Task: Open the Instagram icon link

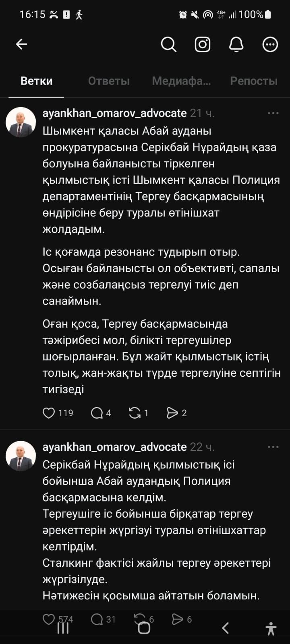Action: pyautogui.click(x=203, y=44)
